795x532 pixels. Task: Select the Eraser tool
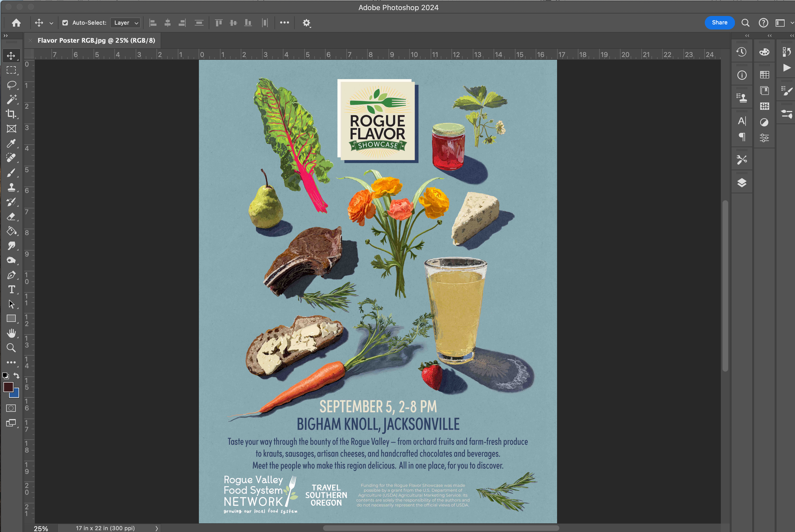pos(11,217)
